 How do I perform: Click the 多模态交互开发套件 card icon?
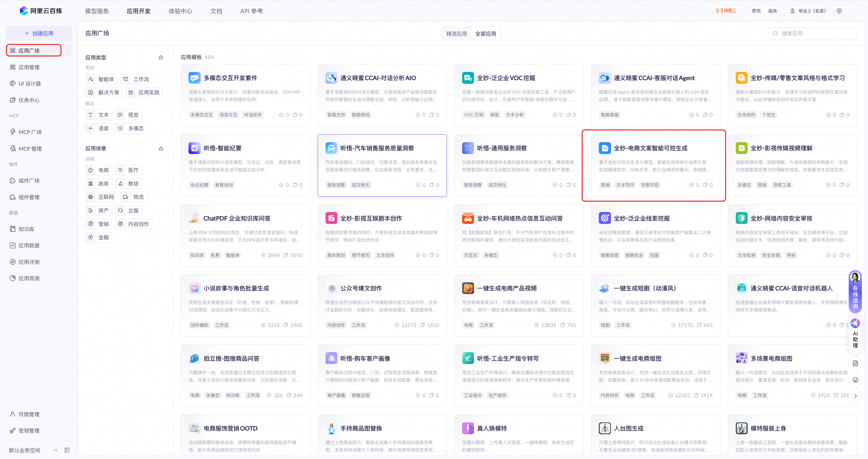[x=194, y=78]
